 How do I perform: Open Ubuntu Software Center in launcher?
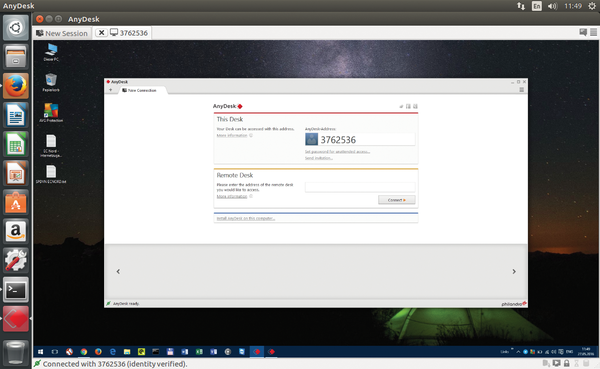pyautogui.click(x=16, y=202)
